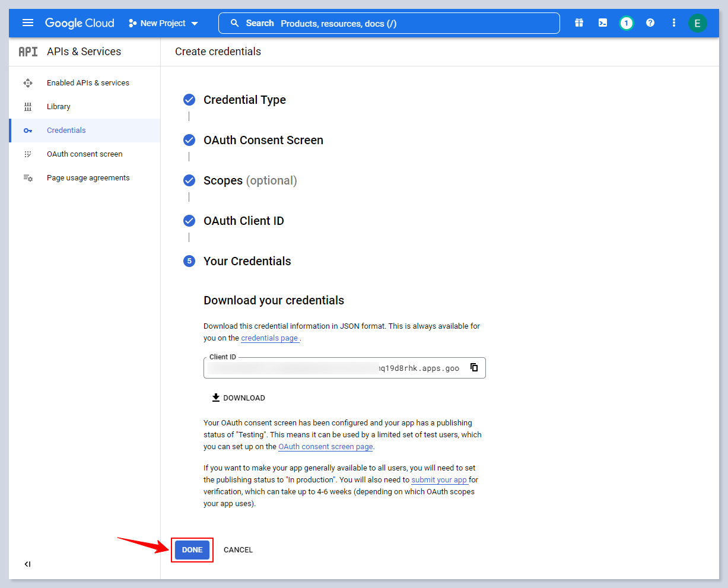Click the Enabled APIs & services icon
Viewport: 728px width, 588px height.
click(x=28, y=83)
